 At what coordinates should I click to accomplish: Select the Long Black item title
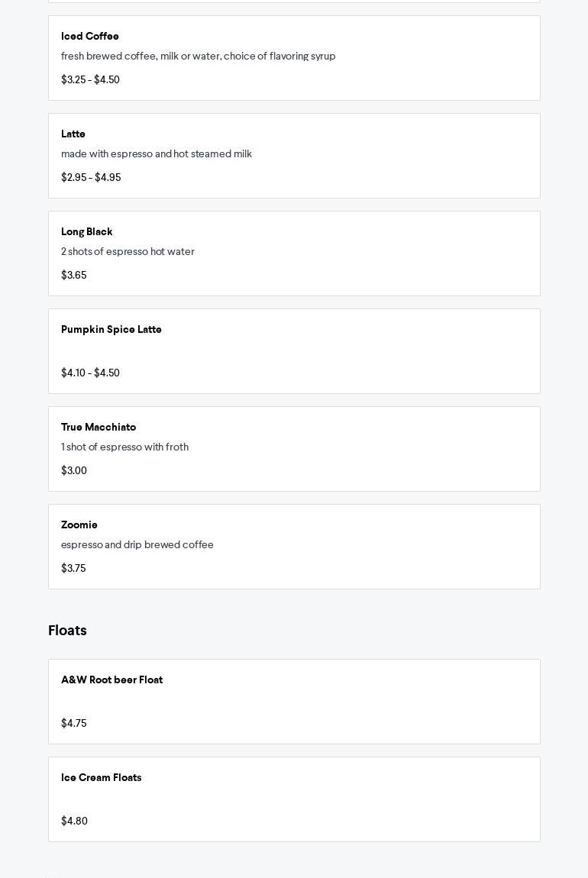coord(87,232)
